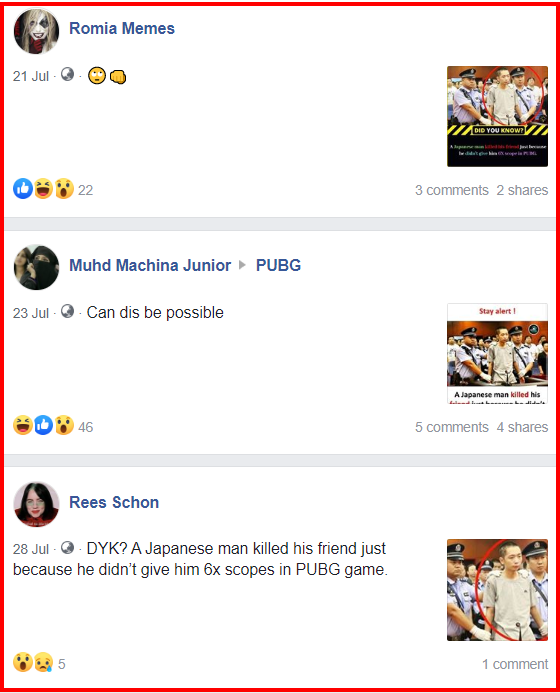Open Rees Schon profile avatar
This screenshot has height=693, width=560.
[36, 504]
